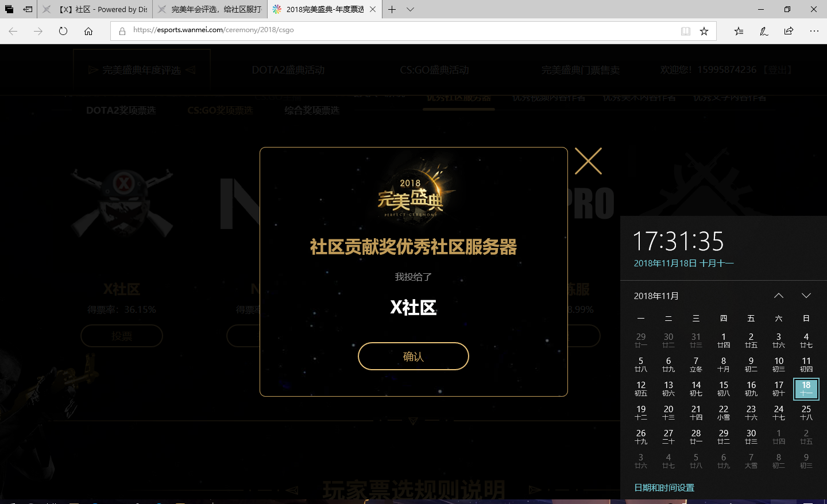Open Edge settings with the ellipsis icon
827x504 pixels.
[x=814, y=31]
